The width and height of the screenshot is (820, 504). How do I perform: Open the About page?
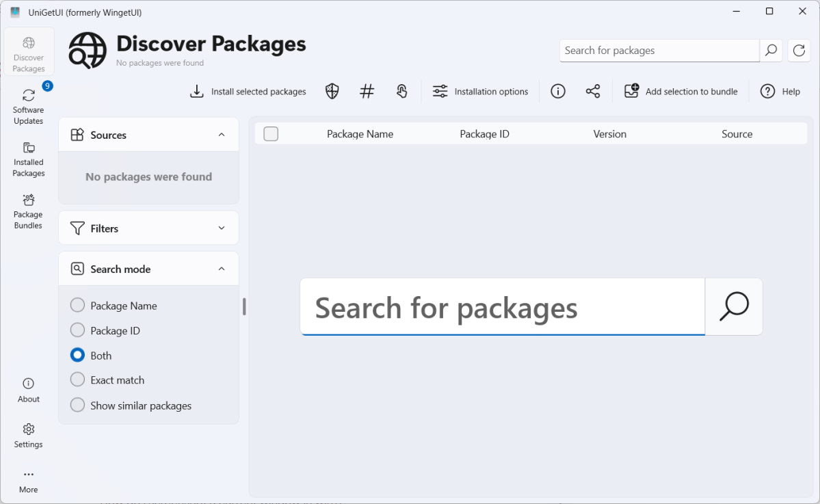(x=29, y=390)
